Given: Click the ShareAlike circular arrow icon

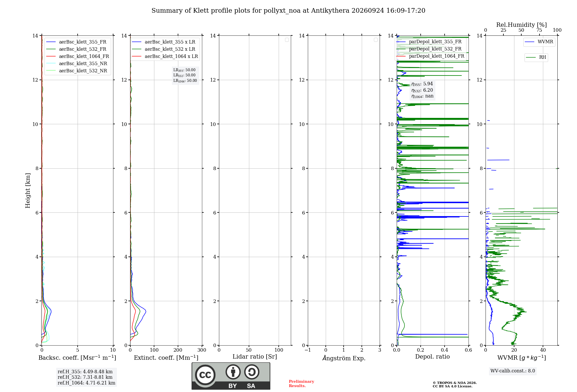Looking at the screenshot, I should tap(252, 372).
